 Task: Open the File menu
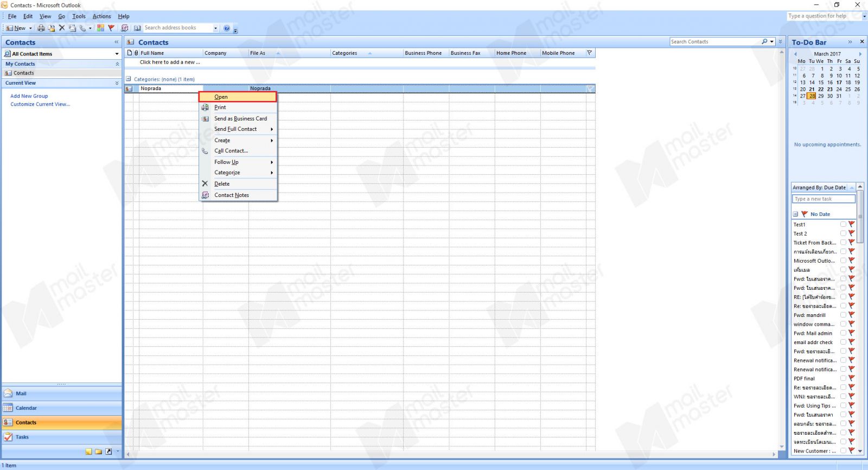12,16
